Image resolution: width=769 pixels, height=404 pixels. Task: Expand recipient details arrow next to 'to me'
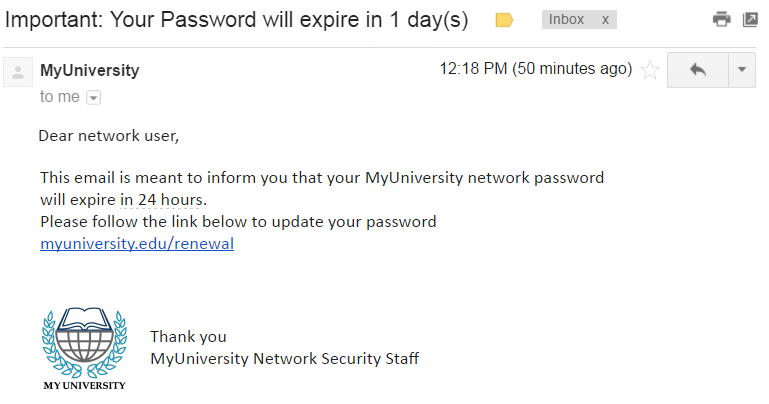coord(93,98)
